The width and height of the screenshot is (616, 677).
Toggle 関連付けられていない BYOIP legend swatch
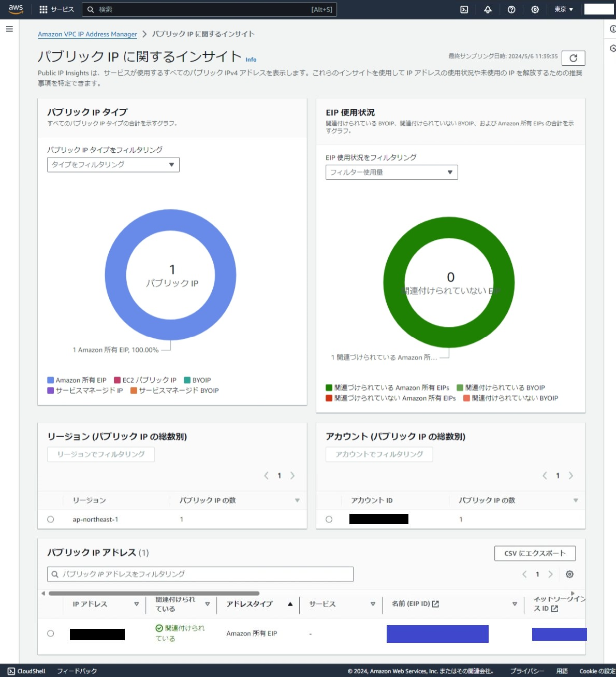pyautogui.click(x=467, y=398)
